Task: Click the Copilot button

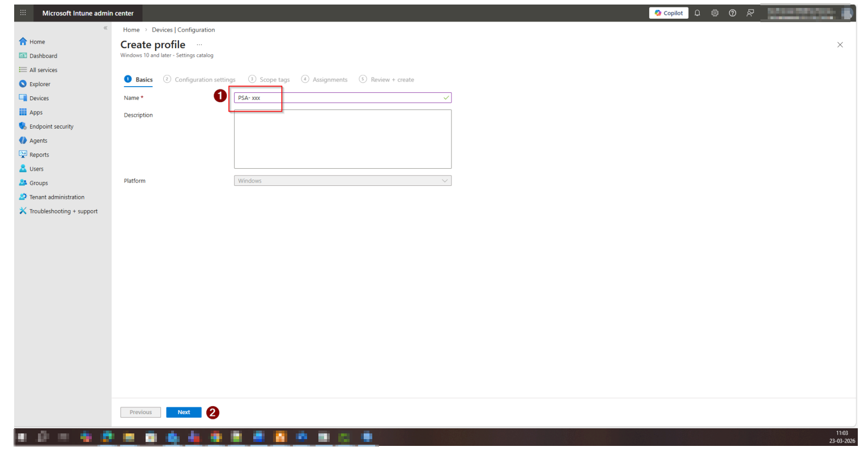Action: [669, 13]
